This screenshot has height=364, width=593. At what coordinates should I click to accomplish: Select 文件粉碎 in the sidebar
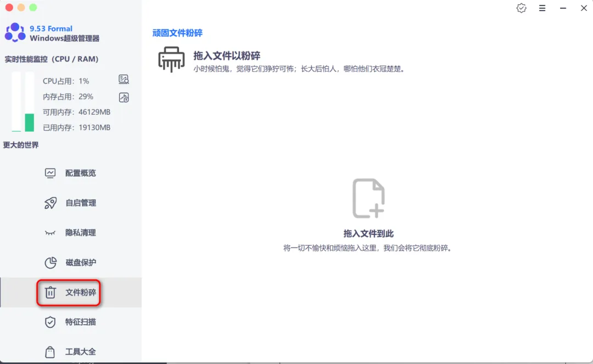[71, 292]
